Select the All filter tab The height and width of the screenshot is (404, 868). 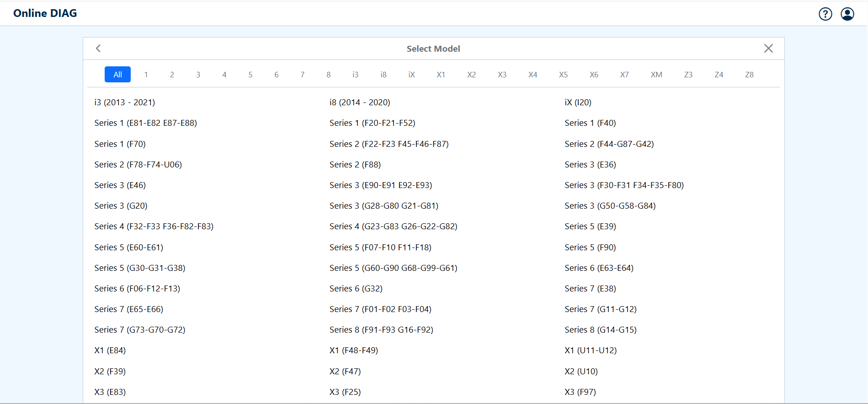pos(117,75)
